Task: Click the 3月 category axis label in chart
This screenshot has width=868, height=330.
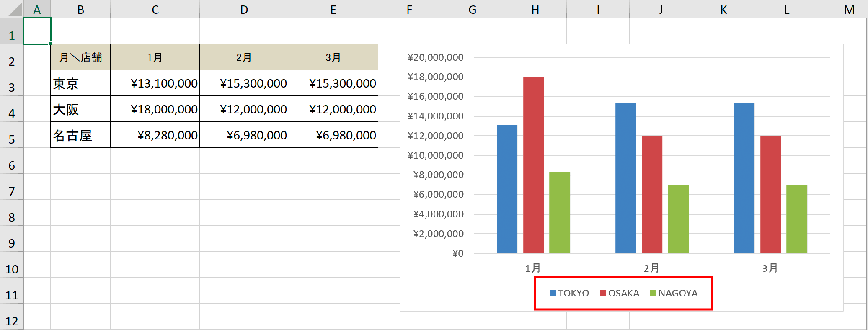Action: (x=770, y=268)
